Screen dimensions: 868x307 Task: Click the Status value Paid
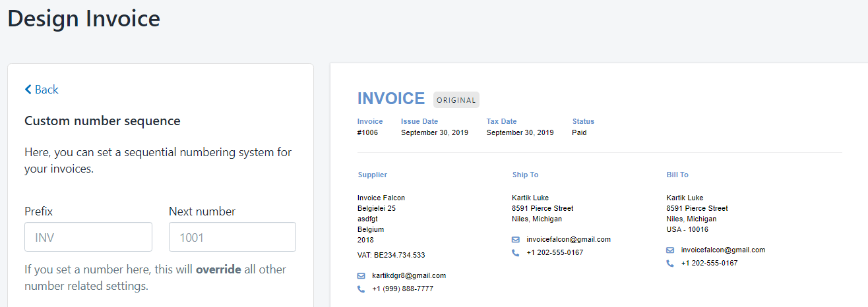(579, 132)
